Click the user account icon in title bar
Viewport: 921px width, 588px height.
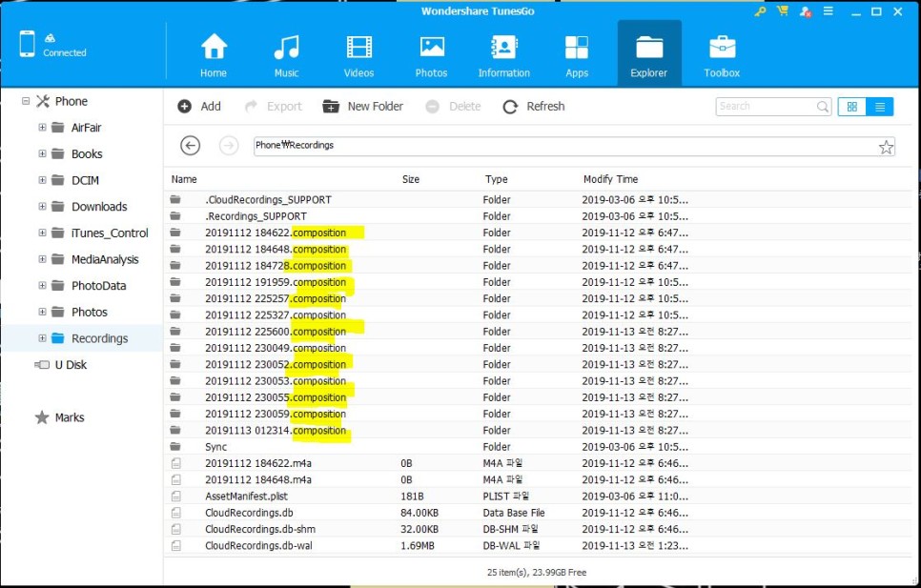click(806, 11)
